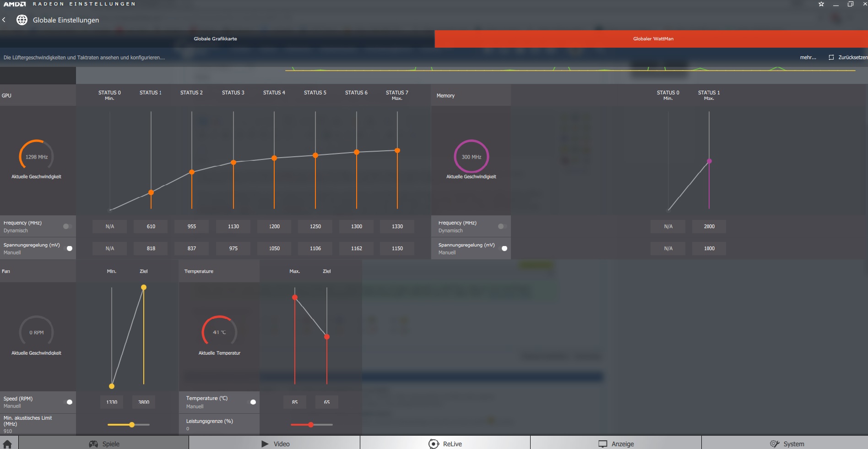
Task: Click GPU Status 1 voltage field 818
Action: coord(151,248)
